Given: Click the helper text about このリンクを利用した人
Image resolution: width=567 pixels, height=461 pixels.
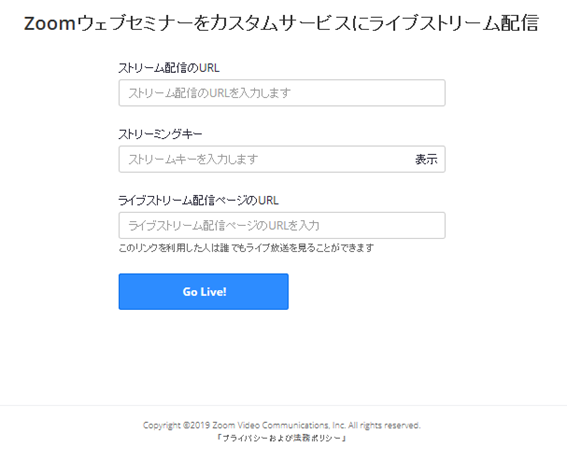Looking at the screenshot, I should coord(246,248).
